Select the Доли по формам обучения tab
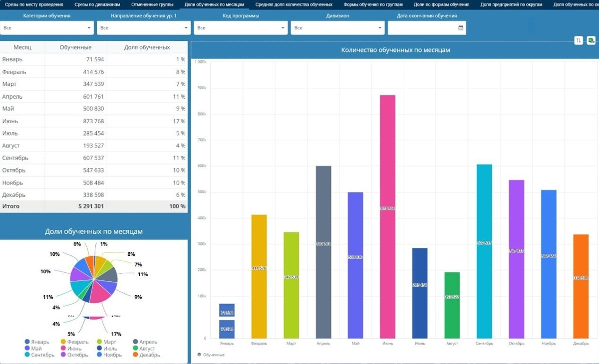599x364 pixels. (x=441, y=4)
